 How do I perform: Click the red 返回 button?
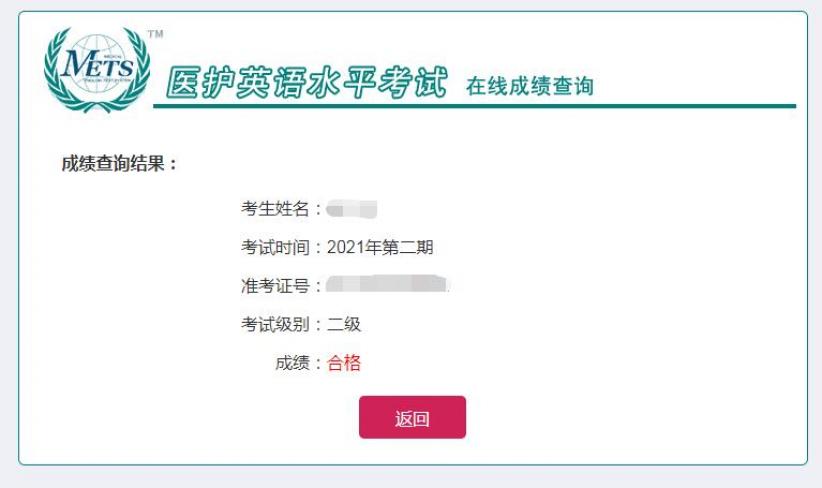412,417
